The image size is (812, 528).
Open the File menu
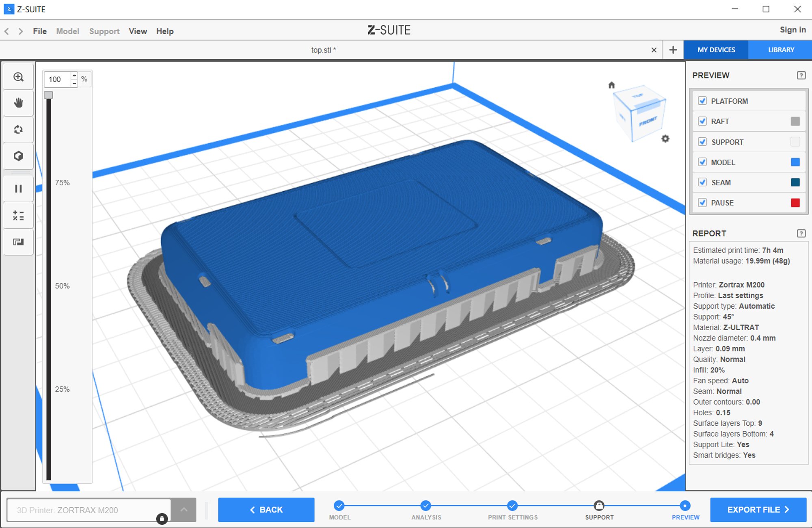pos(40,31)
